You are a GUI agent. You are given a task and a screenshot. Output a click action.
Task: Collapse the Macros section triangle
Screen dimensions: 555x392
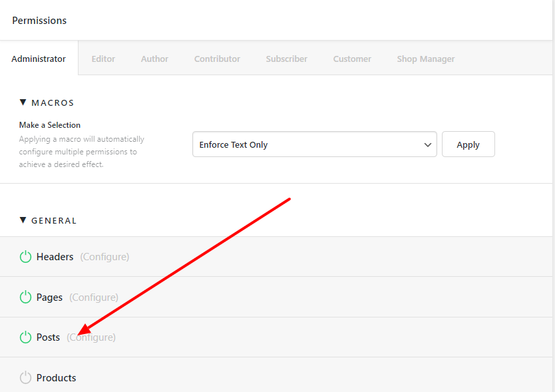(x=23, y=102)
